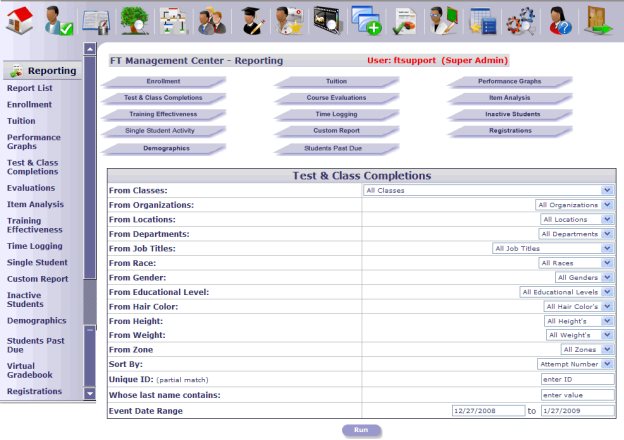Go to the Home house icon
This screenshot has width=624, height=440.
[20, 20]
